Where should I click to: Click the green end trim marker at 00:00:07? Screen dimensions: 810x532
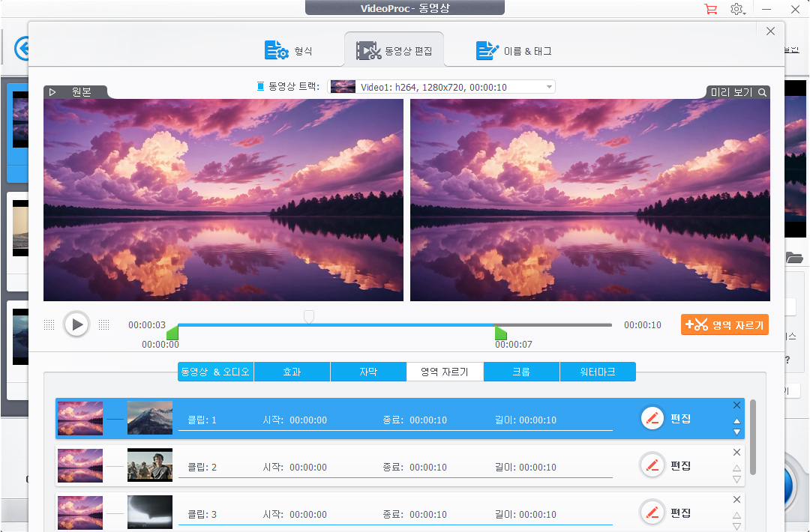click(500, 333)
